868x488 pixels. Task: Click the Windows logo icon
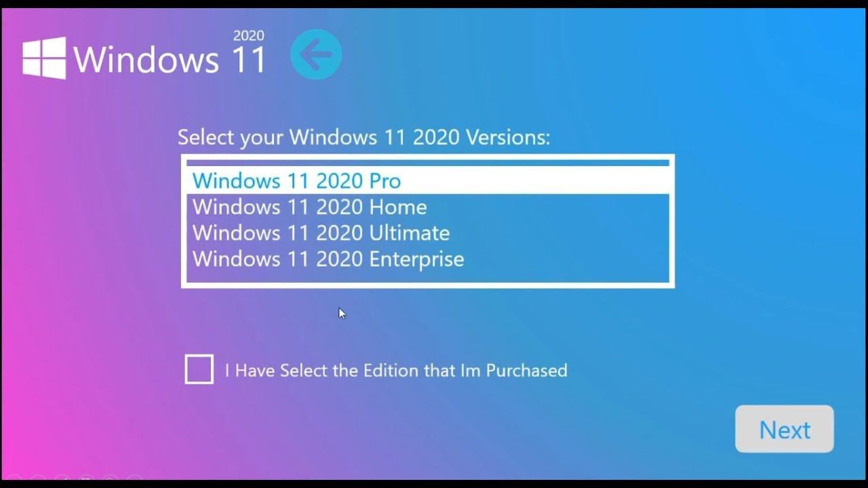point(44,58)
